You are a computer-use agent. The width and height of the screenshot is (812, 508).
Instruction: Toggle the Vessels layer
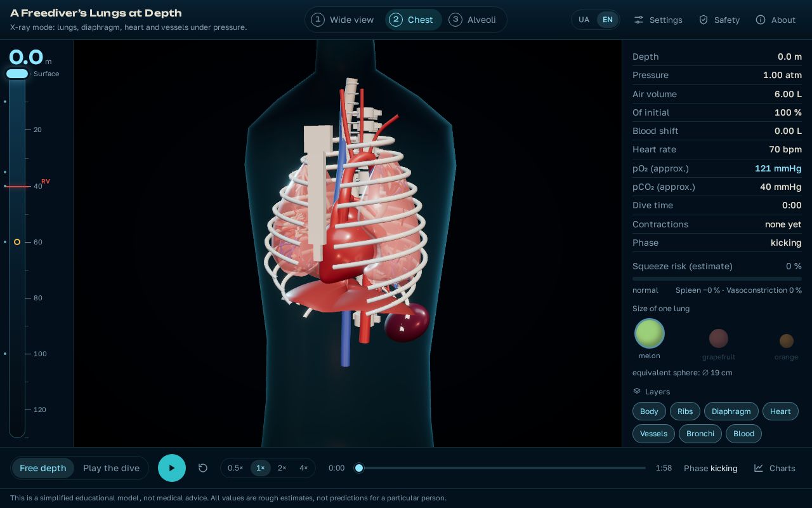tap(653, 434)
